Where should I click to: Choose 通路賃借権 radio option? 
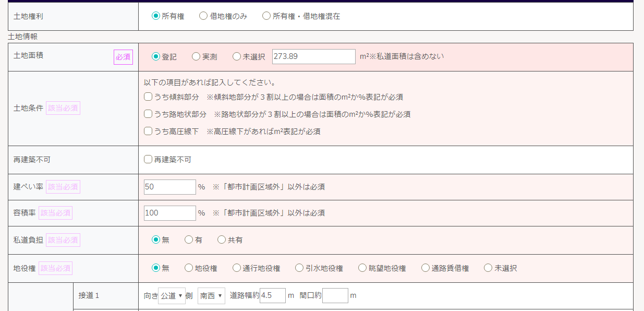click(426, 268)
